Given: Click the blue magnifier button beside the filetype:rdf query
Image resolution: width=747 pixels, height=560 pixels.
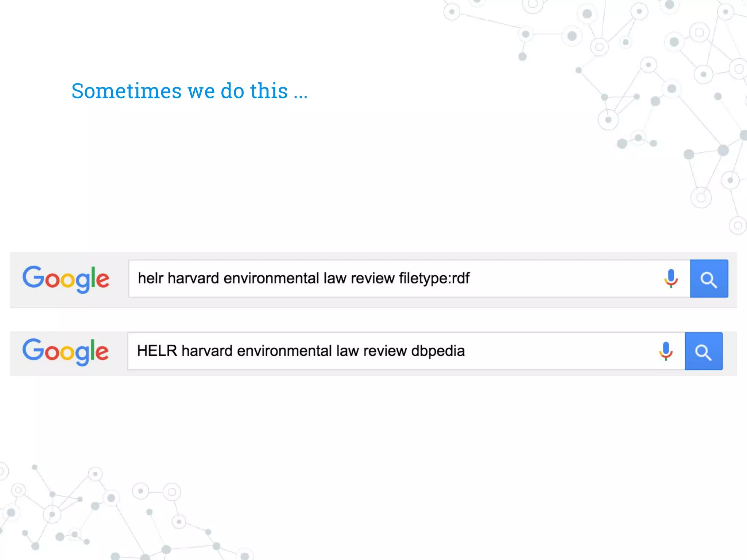Looking at the screenshot, I should tap(709, 279).
